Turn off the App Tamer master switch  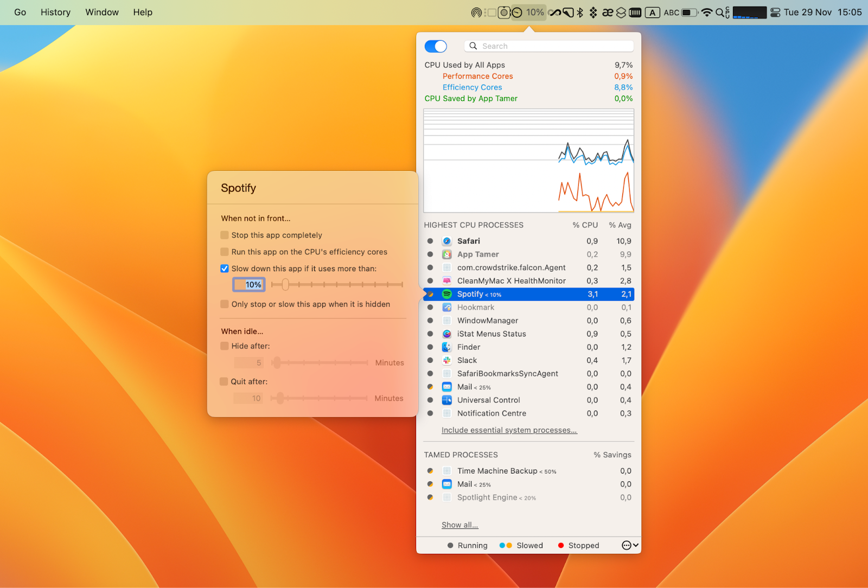click(436, 46)
